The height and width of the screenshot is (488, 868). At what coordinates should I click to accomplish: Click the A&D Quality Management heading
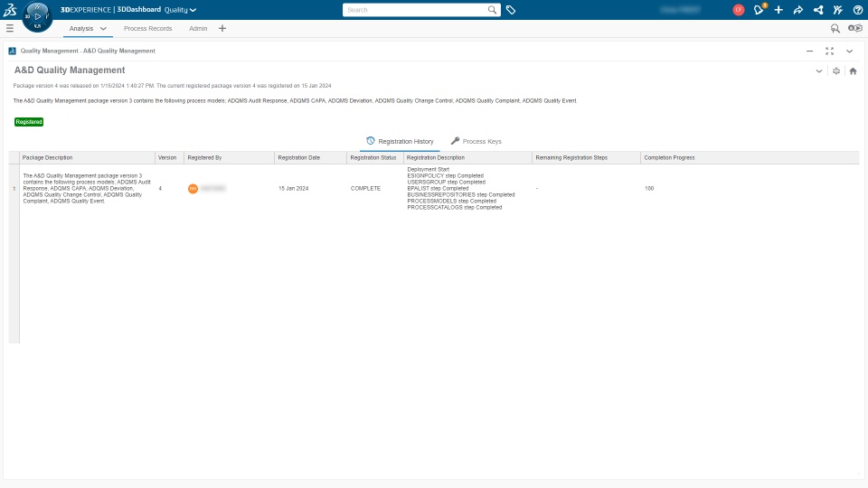pos(70,70)
